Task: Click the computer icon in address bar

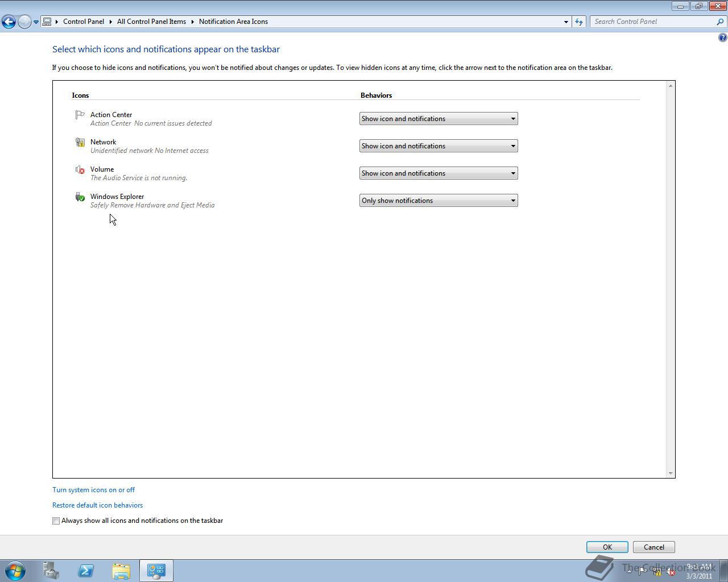Action: coord(47,22)
